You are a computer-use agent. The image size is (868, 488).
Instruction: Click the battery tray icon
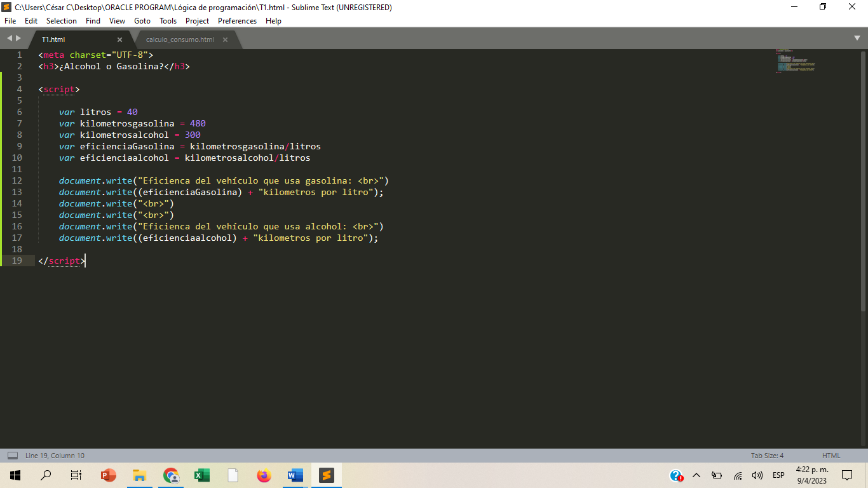717,475
